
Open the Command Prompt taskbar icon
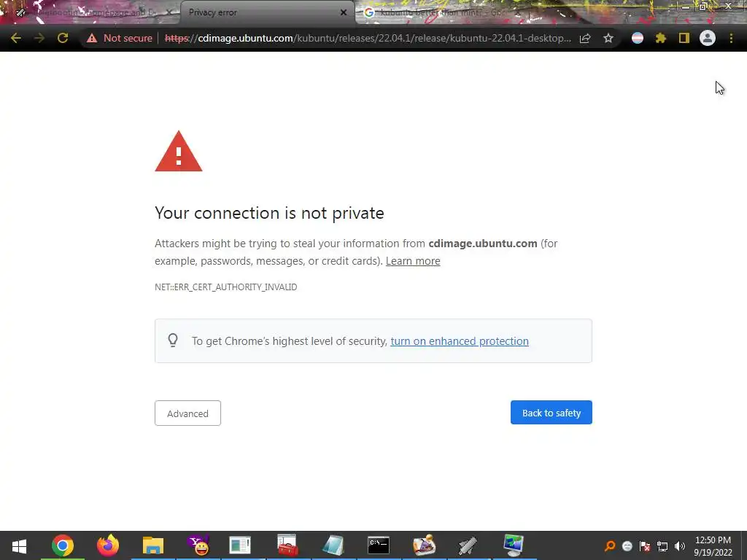pos(379,545)
